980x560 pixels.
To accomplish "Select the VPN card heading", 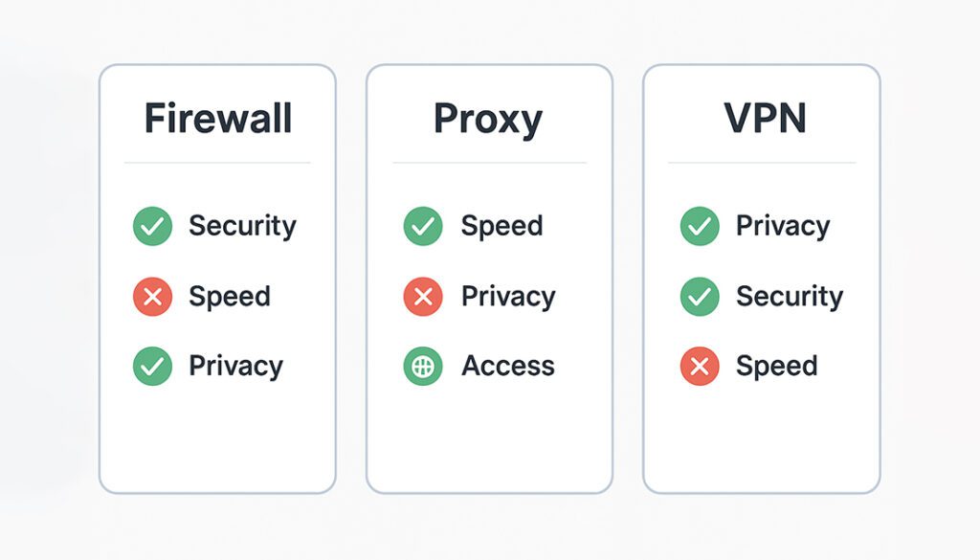I will tap(766, 118).
